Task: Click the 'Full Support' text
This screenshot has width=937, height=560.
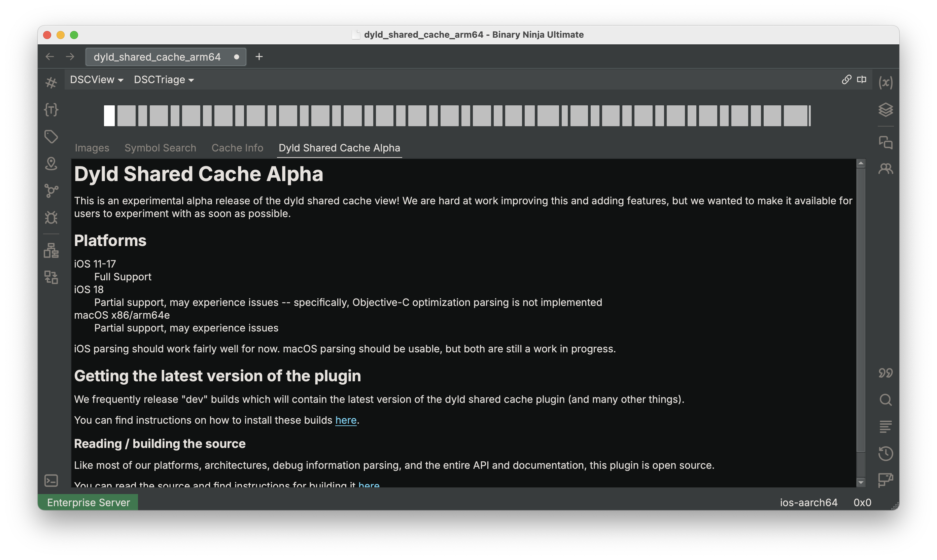Action: (123, 277)
